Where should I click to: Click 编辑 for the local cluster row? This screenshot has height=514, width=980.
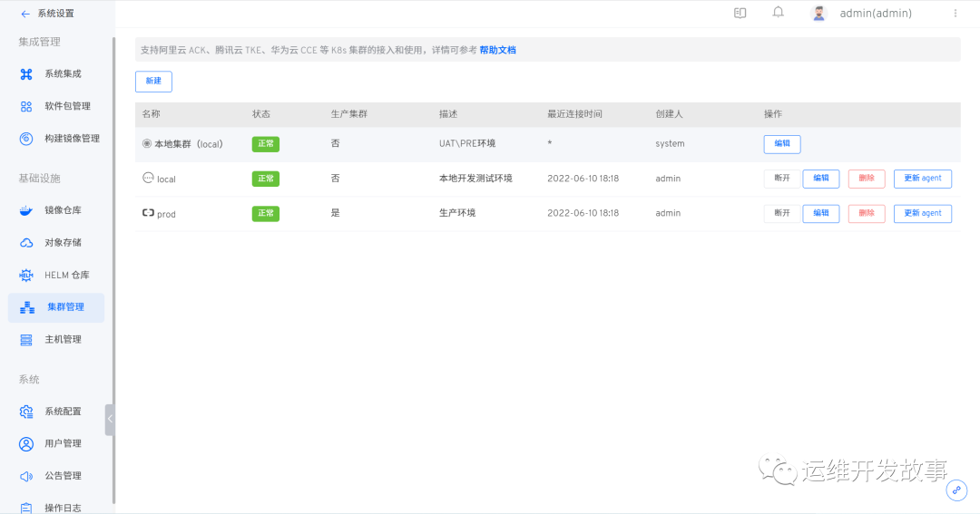(820, 179)
